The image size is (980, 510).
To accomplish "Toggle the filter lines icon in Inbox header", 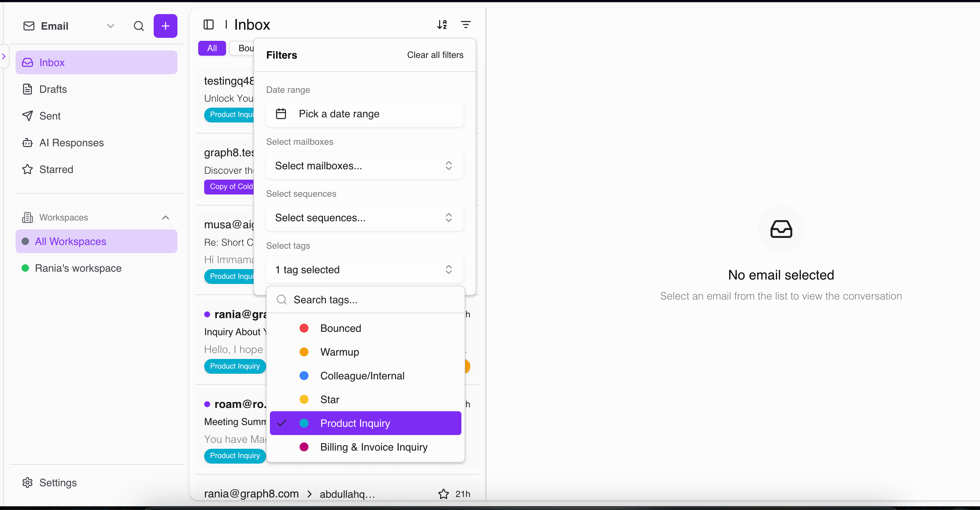I will [x=465, y=25].
